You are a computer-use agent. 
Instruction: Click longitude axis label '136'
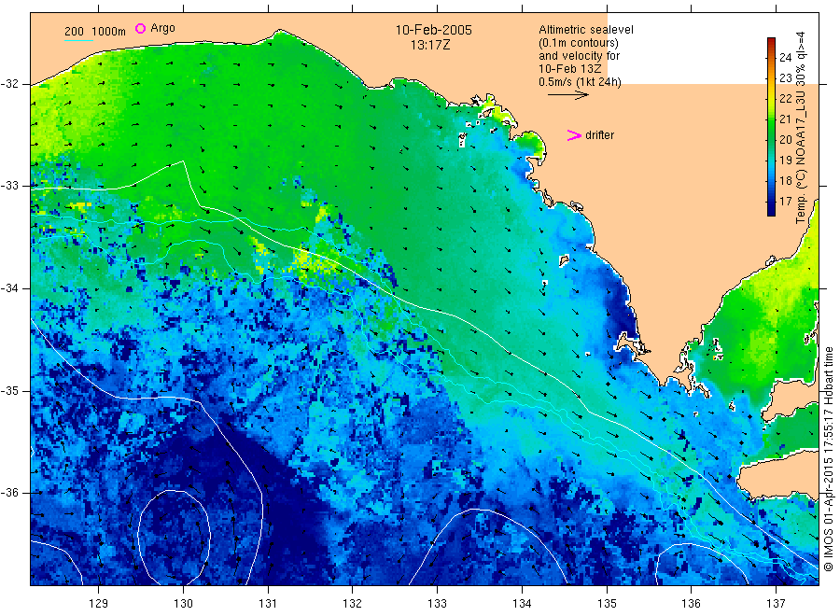[691, 604]
